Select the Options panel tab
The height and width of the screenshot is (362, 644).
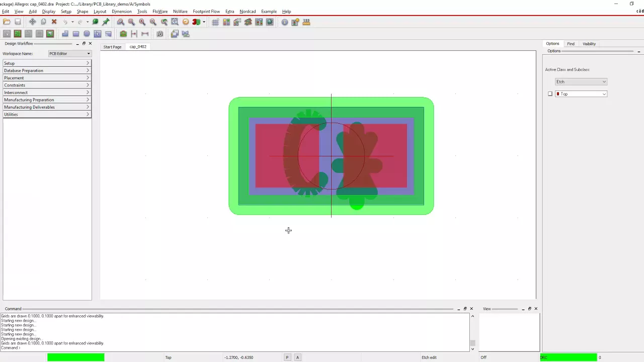coord(552,44)
